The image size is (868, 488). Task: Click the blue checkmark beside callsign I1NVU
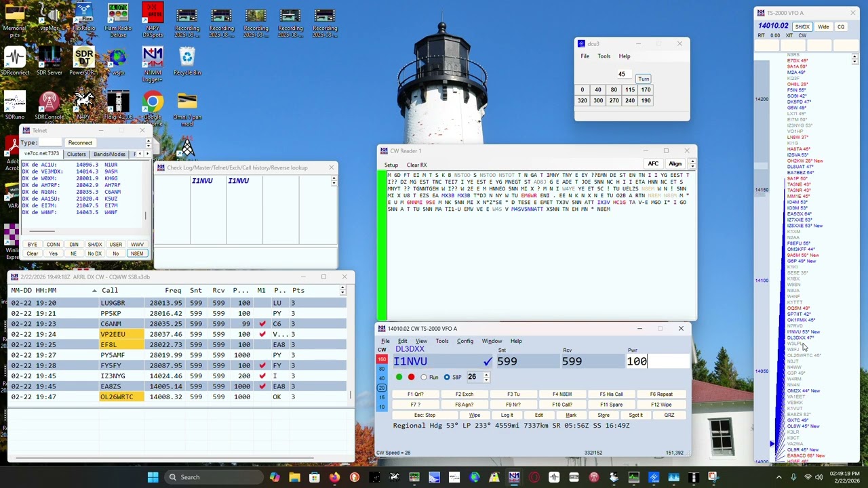(x=488, y=361)
